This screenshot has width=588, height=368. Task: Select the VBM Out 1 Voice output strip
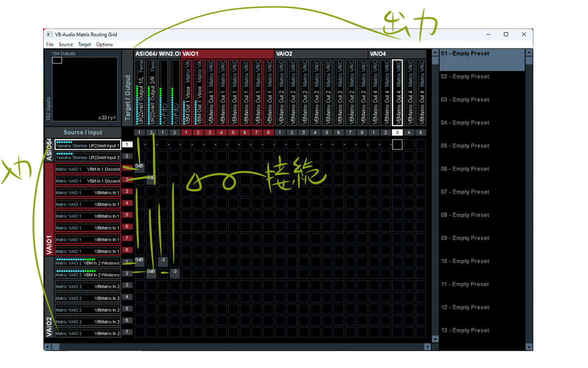(187, 93)
